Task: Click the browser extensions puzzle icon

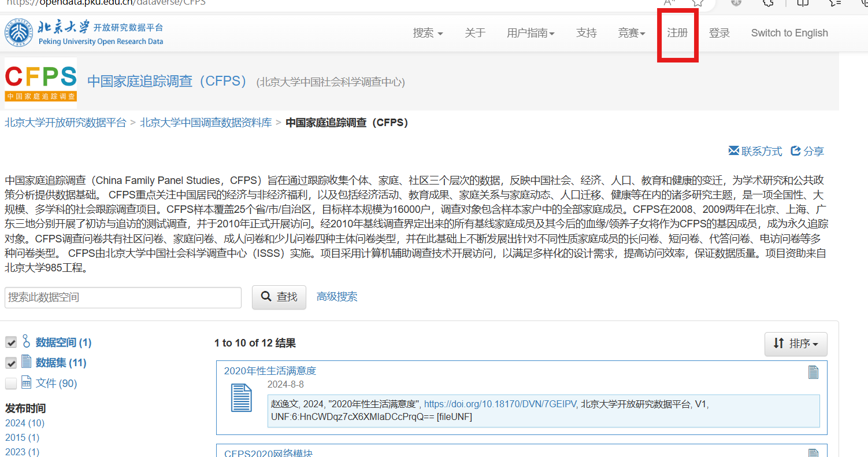Action: coord(768,2)
